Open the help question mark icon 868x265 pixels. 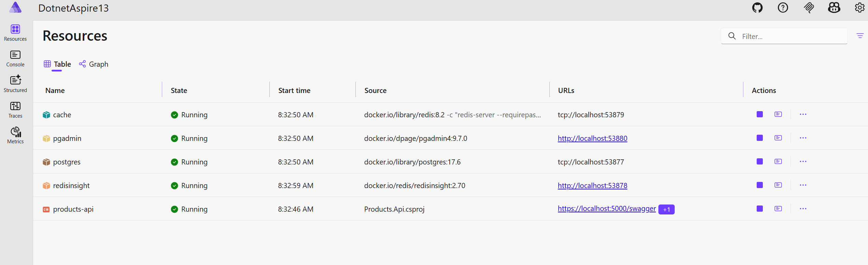click(x=783, y=8)
